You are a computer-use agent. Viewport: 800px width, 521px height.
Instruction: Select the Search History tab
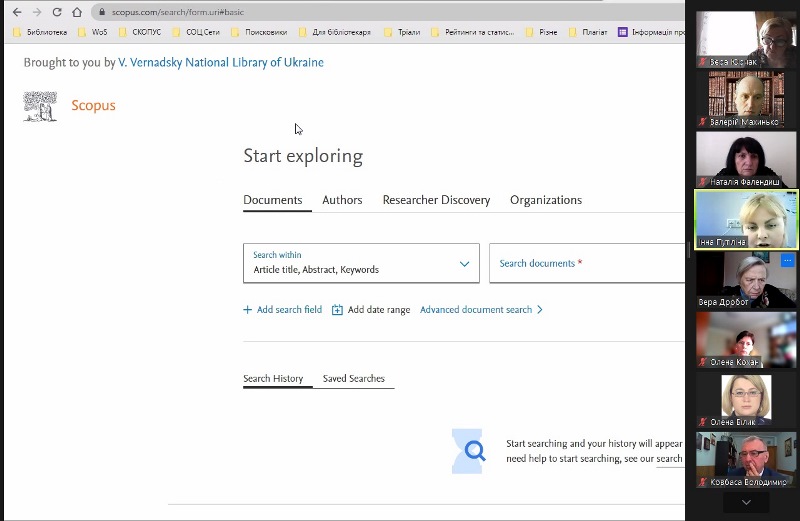(273, 379)
